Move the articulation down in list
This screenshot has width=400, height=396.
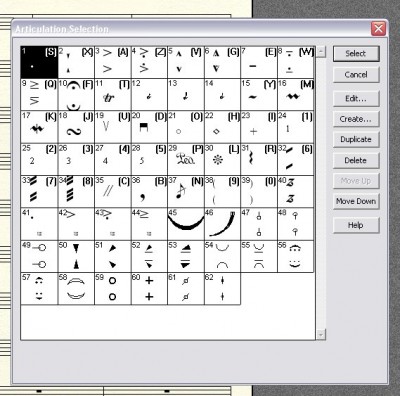pos(356,201)
